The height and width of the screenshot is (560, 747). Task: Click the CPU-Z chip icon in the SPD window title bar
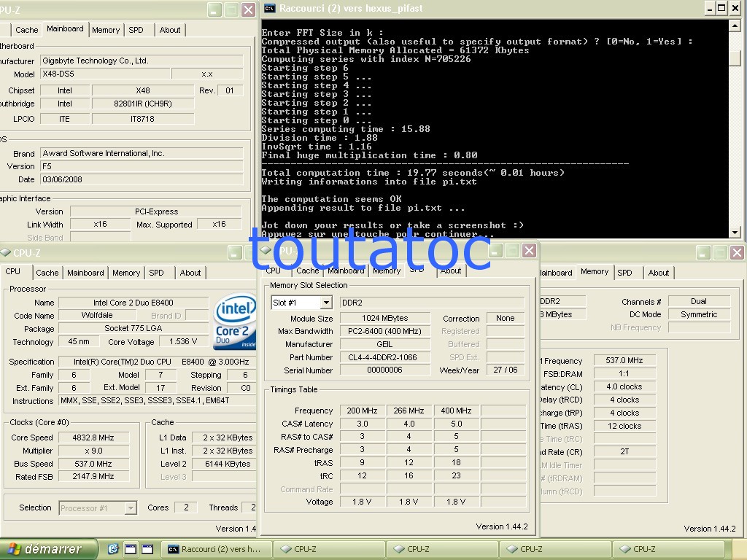click(x=266, y=251)
